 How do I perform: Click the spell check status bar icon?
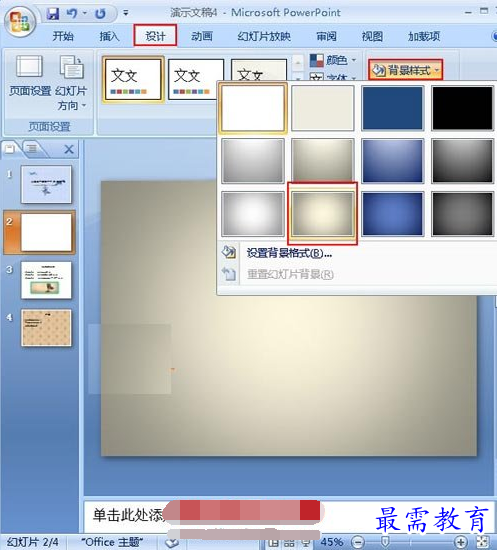[x=172, y=543]
